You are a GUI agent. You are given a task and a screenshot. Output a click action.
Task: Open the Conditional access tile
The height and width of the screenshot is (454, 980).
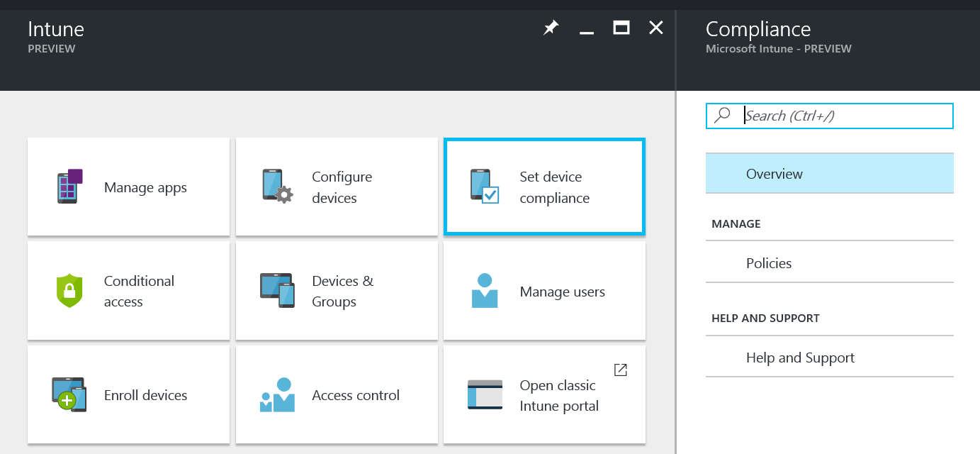139,291
